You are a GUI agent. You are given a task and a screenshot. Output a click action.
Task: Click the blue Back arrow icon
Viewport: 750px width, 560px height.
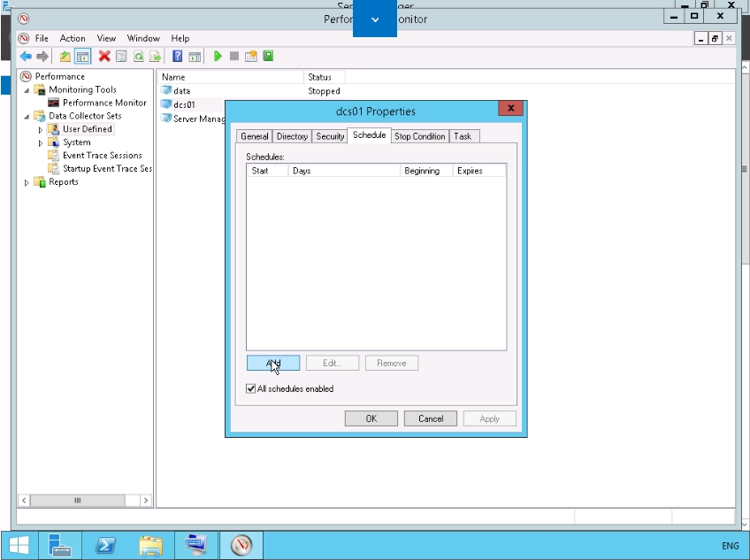click(26, 57)
